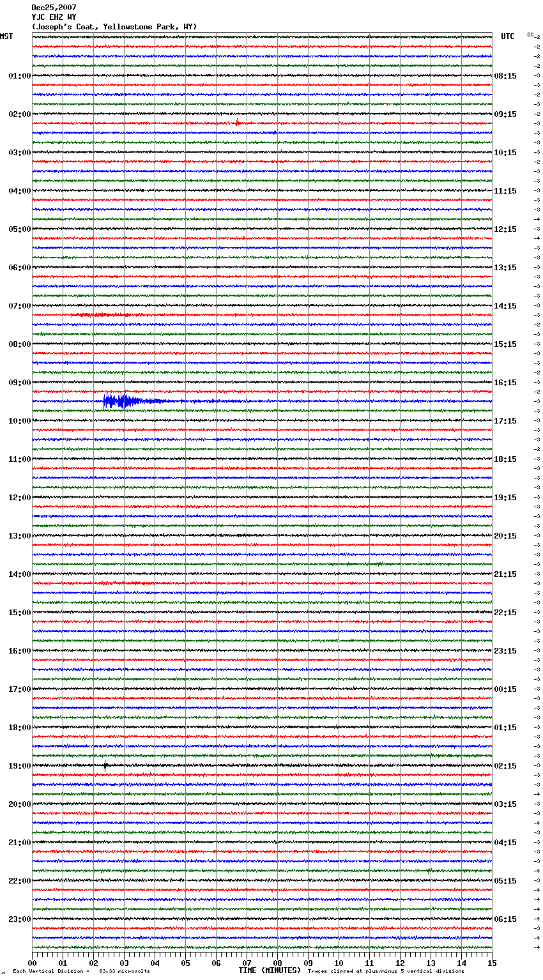Select the station code YJC EHZ WY

[x=54, y=17]
